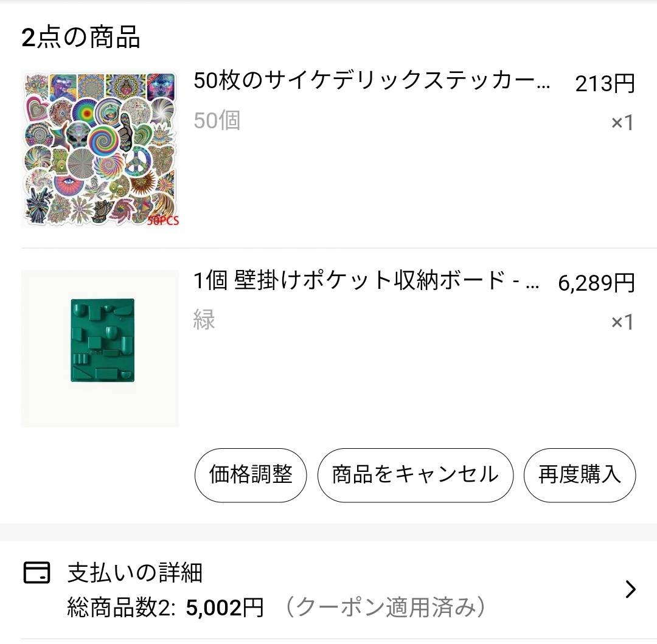The image size is (657, 644).
Task: Open the 50枚のサイケデリックステッカー product title
Action: [371, 81]
